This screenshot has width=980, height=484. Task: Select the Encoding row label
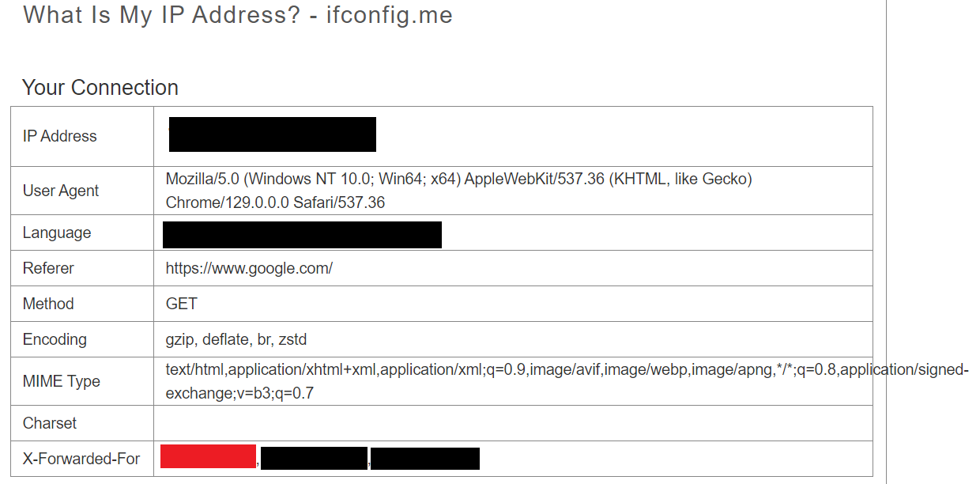tap(55, 339)
